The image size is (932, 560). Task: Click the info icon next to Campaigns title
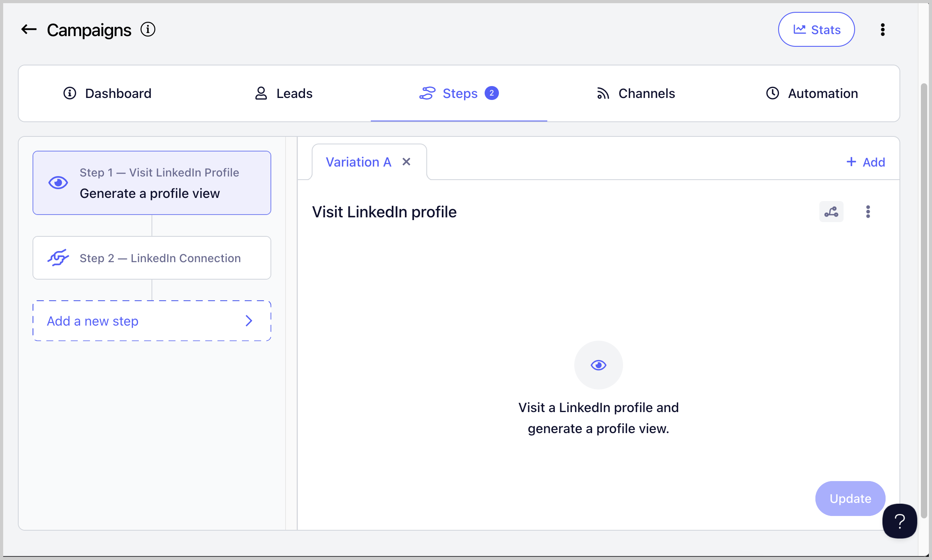148,30
